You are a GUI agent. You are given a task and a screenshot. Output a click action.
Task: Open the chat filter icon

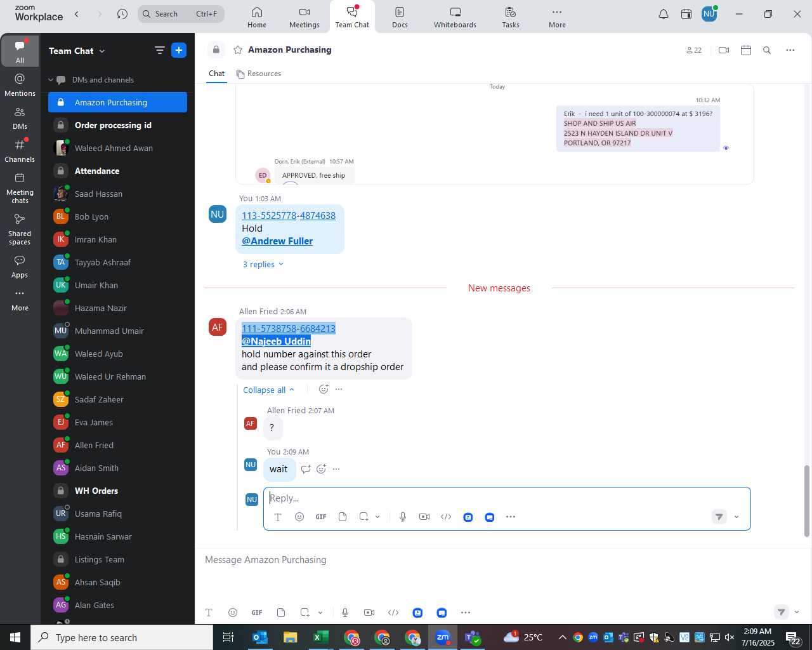point(160,50)
